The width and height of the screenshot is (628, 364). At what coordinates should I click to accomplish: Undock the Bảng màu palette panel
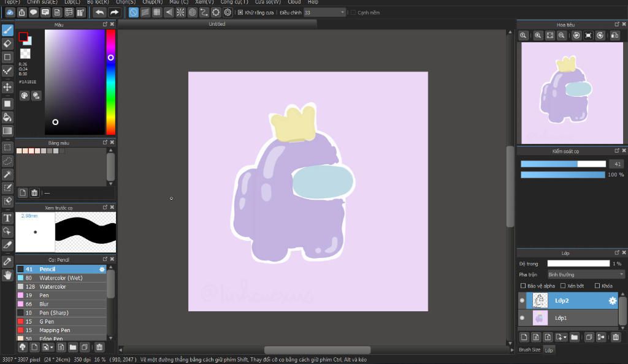pyautogui.click(x=105, y=142)
